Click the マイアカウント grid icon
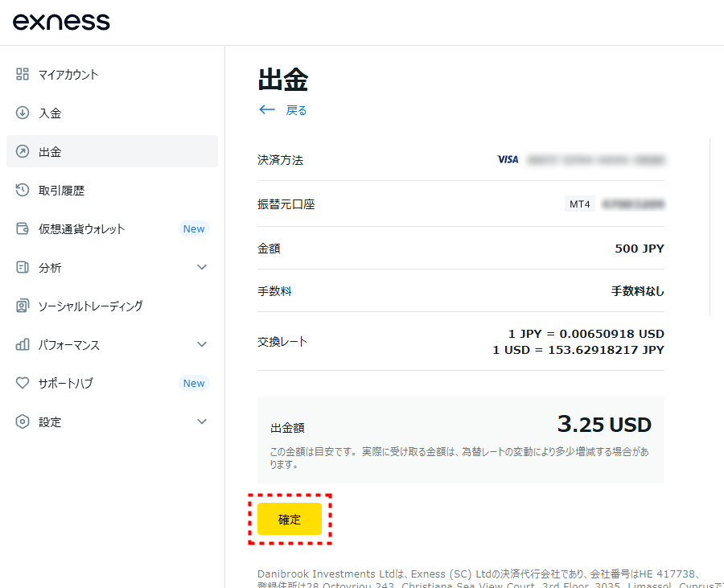This screenshot has height=588, width=724. coord(23,74)
